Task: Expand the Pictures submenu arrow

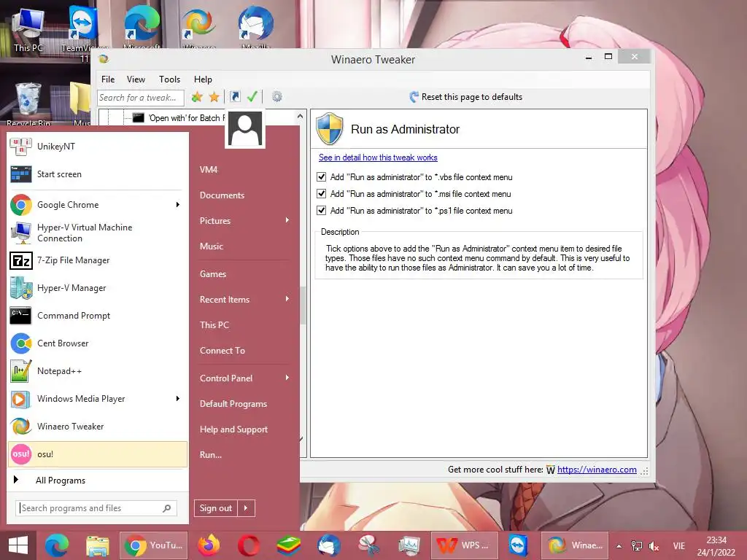Action: 287,220
